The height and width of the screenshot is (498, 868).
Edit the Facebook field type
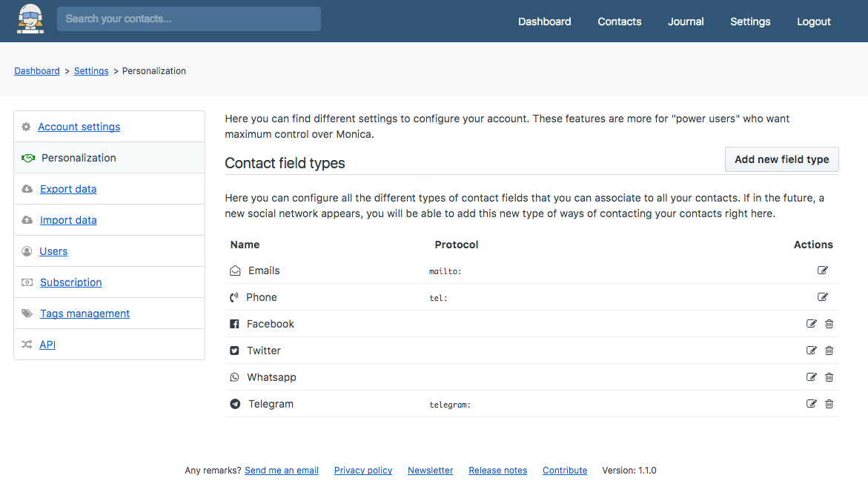tap(812, 324)
